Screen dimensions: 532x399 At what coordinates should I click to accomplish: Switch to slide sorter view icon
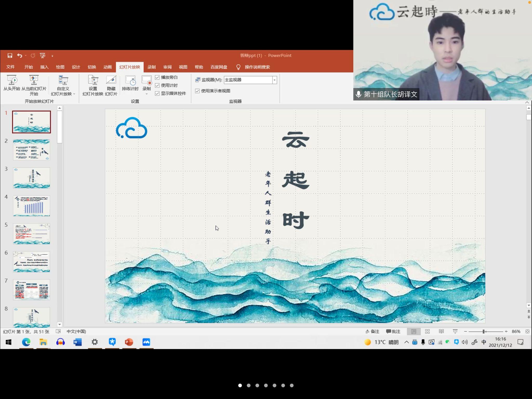[427, 331]
